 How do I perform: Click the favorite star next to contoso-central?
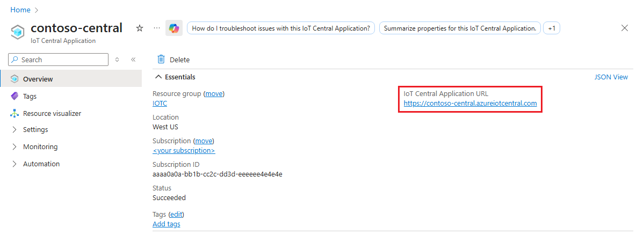point(140,28)
